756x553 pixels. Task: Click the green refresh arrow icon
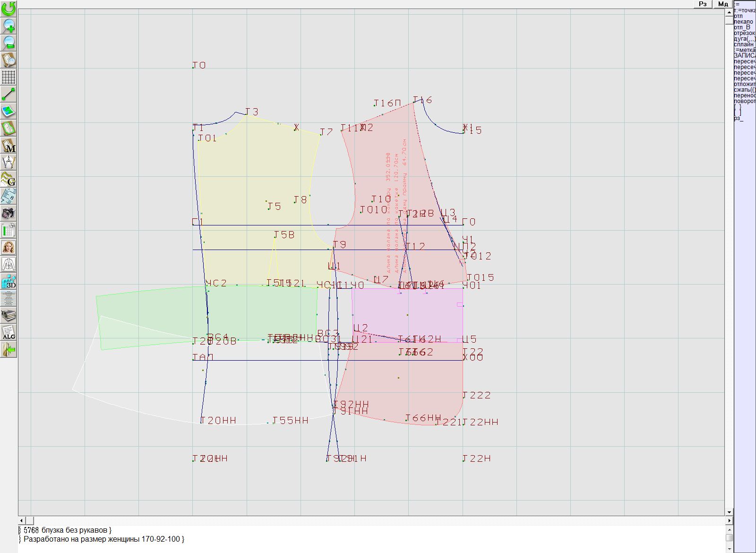9,9
